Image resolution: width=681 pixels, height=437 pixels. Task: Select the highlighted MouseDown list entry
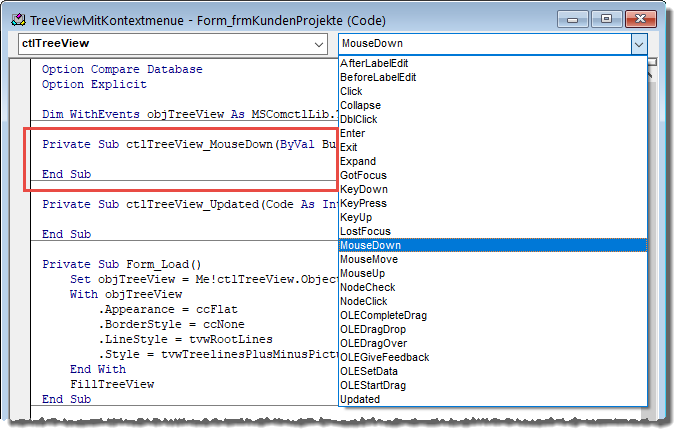point(370,245)
